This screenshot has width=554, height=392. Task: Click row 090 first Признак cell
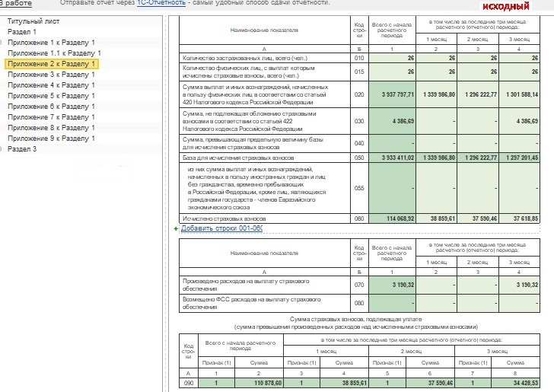[216, 383]
